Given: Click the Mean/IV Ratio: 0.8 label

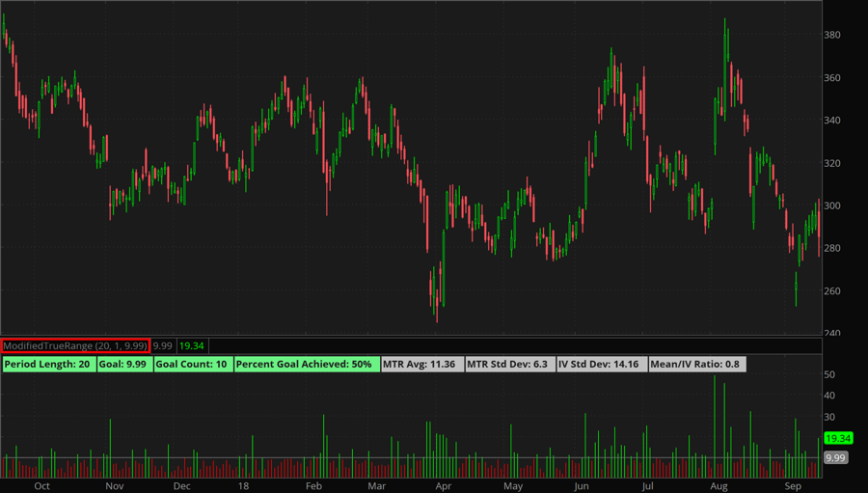Looking at the screenshot, I should click(x=694, y=365).
